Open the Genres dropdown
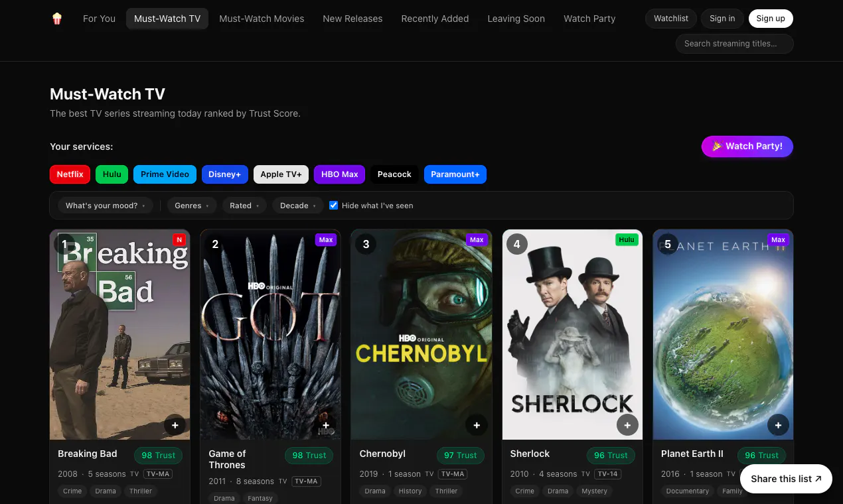843x504 pixels. coord(192,206)
